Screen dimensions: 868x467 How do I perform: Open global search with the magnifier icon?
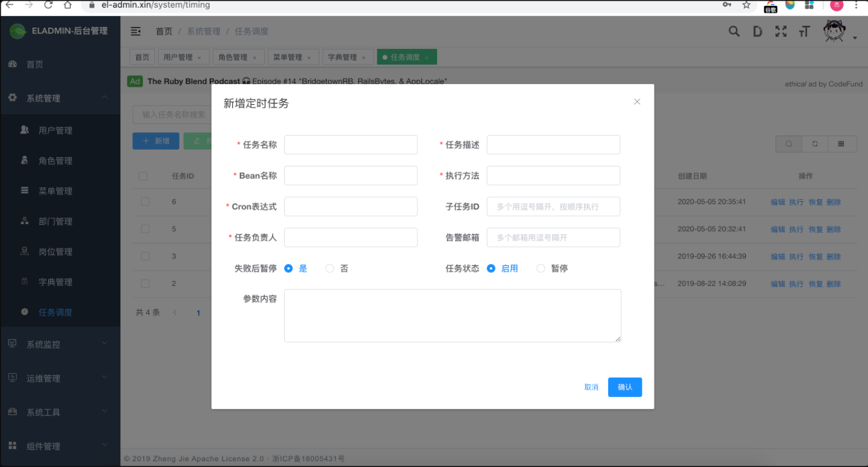[x=734, y=30]
